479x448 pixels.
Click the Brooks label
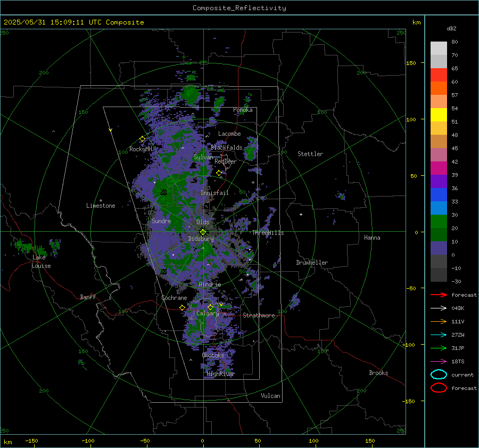378,373
